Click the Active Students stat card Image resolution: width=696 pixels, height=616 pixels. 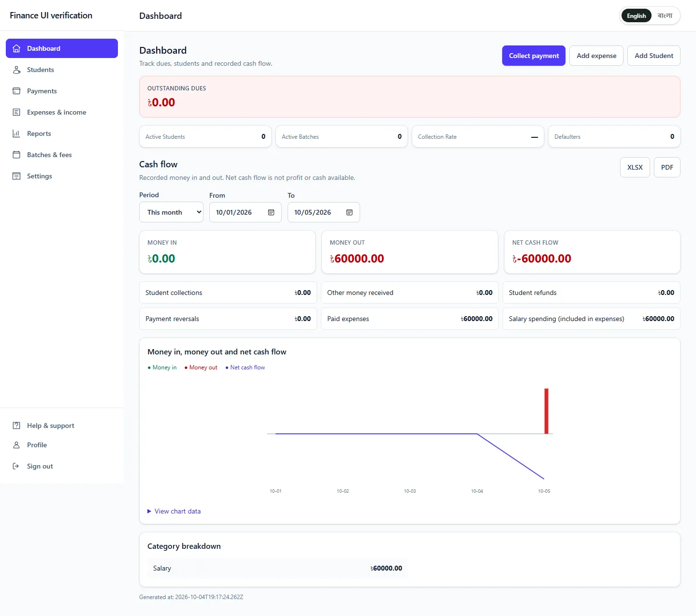205,137
